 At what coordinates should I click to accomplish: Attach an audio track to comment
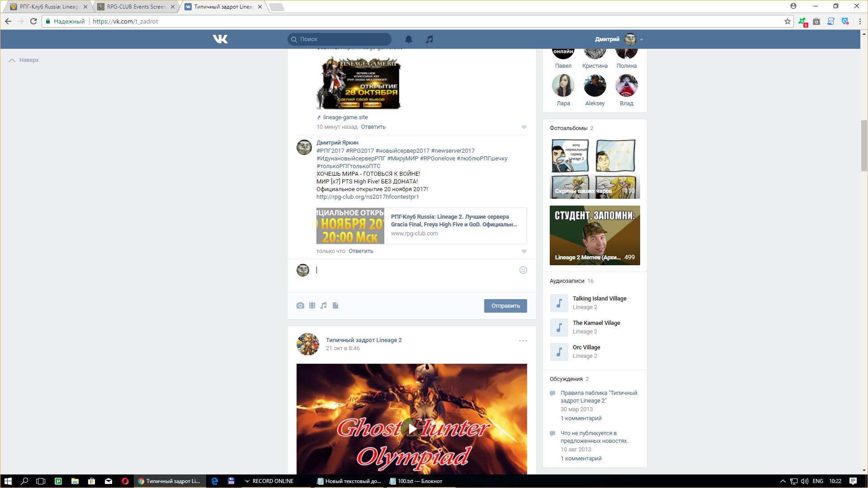click(324, 306)
